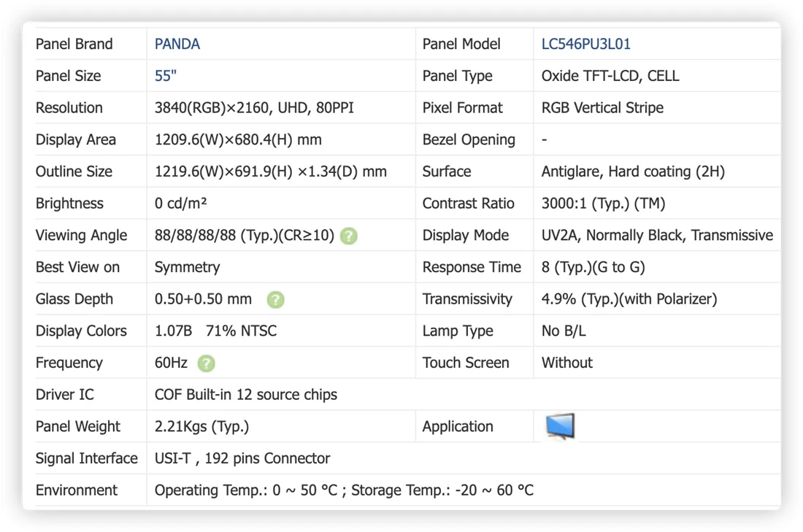Screen dimensions: 803x532
Task: Click the Oxide TFT-LCD, CELL value
Action: click(x=610, y=76)
